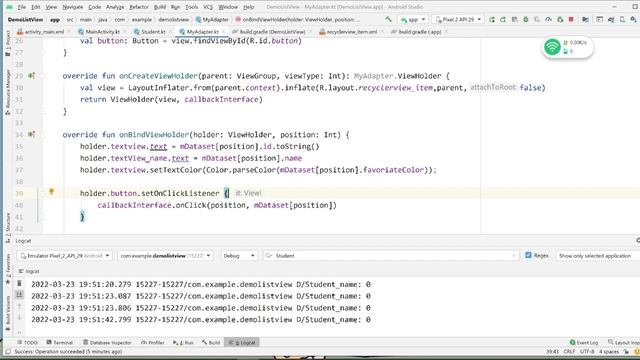Click the CRLF line separator status entry
The image size is (640, 360).
569,351
